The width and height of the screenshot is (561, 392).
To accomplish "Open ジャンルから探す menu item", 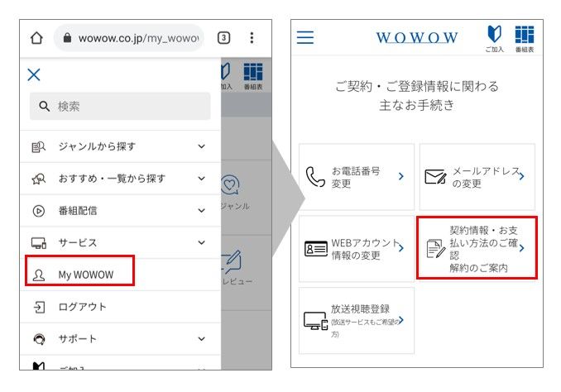I will (x=120, y=146).
